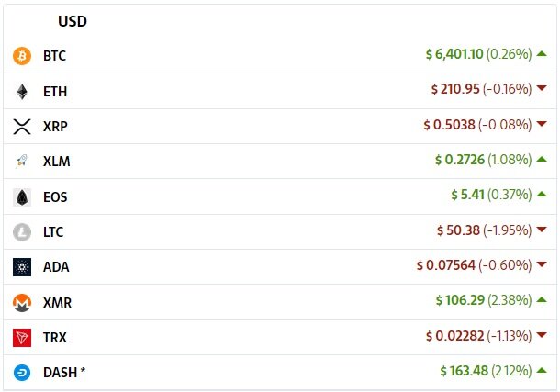Select the silver Litecoin icon

pos(22,232)
